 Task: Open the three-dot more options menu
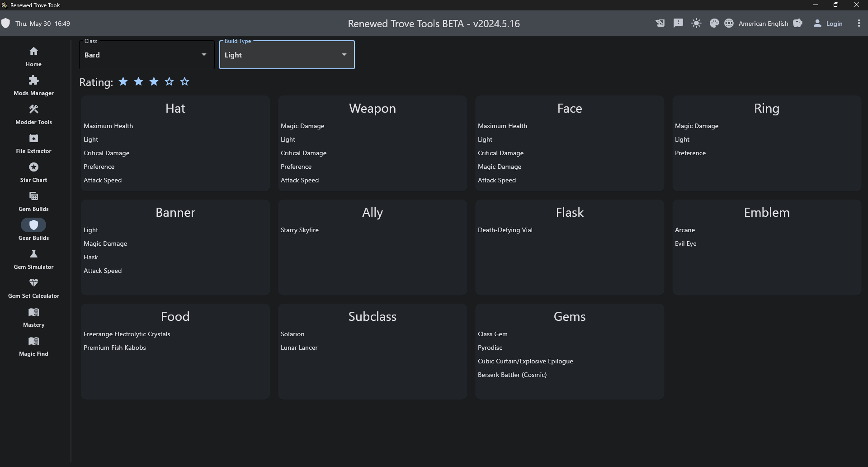(859, 24)
